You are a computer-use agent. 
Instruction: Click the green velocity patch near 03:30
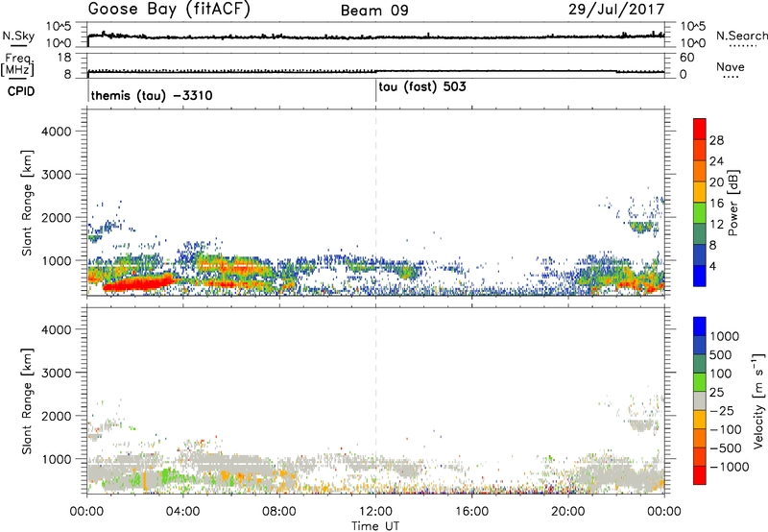[171, 475]
